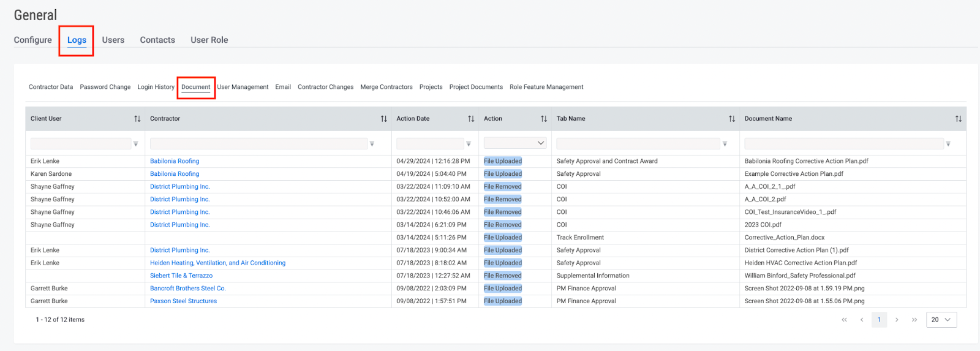The height and width of the screenshot is (351, 980).
Task: Click Example Corrective Action Plan.pdf cell
Action: (794, 174)
